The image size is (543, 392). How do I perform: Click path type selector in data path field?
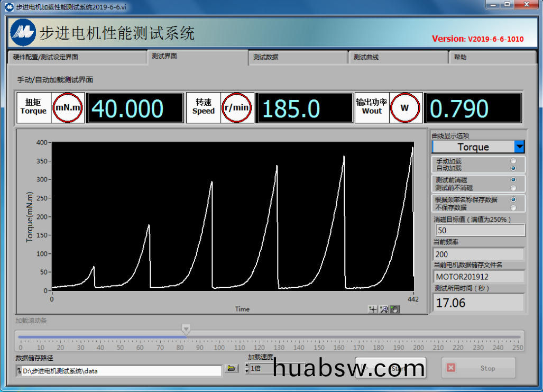pyautogui.click(x=20, y=371)
